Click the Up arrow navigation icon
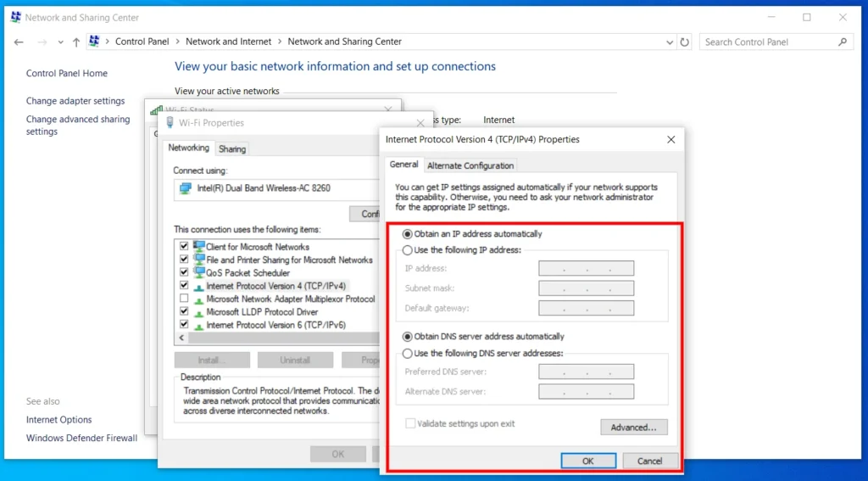 pos(76,42)
